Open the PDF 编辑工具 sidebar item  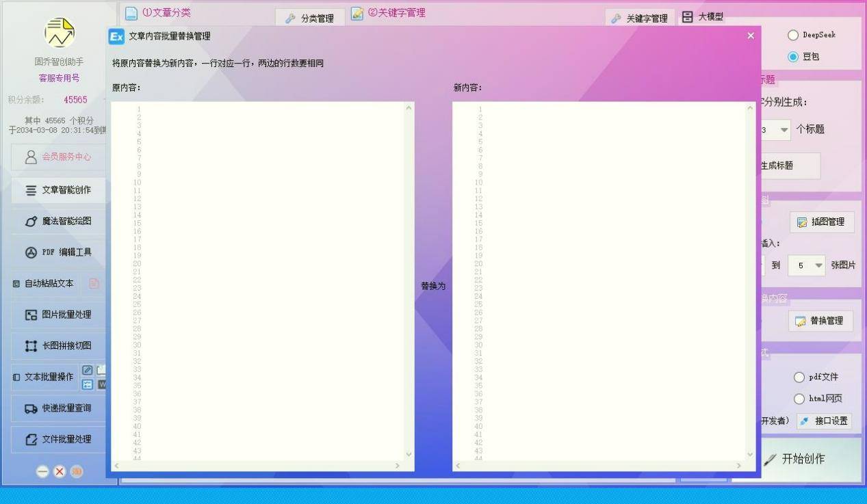point(59,252)
